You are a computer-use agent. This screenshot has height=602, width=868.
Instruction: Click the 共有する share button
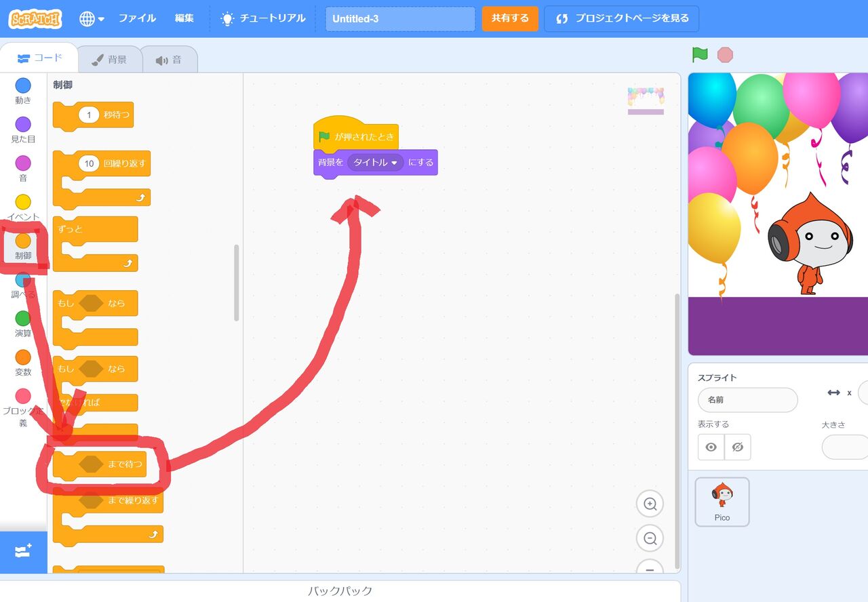pos(510,18)
